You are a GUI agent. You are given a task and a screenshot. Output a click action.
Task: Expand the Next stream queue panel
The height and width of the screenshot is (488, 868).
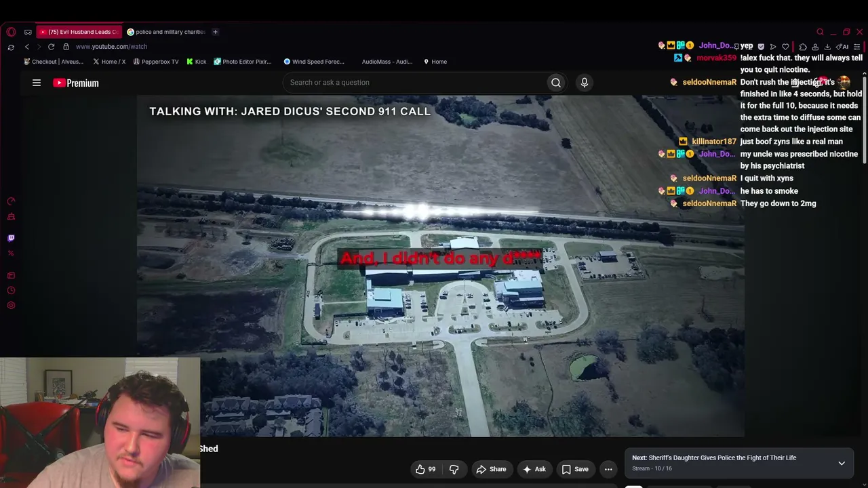pyautogui.click(x=842, y=464)
